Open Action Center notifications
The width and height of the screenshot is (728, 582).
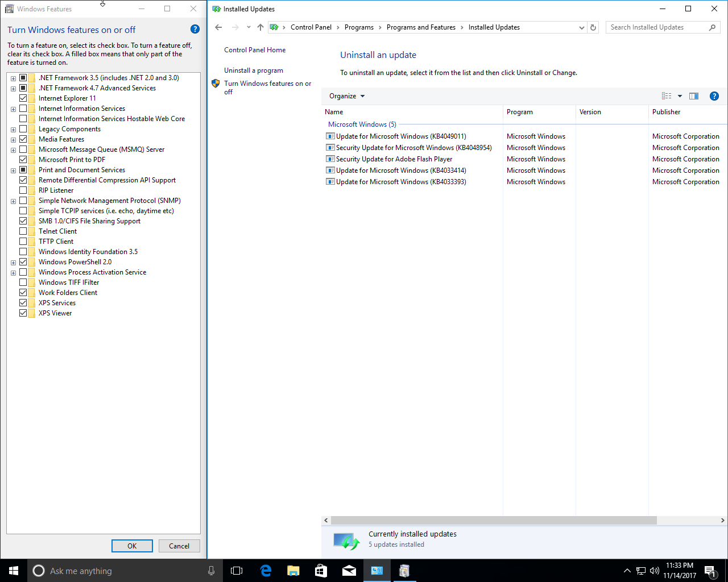point(710,571)
